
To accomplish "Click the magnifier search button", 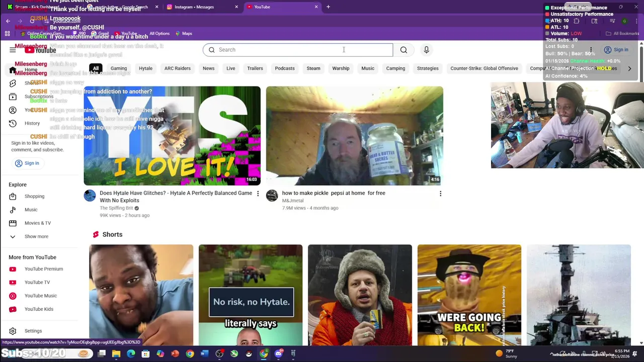I will point(404,50).
